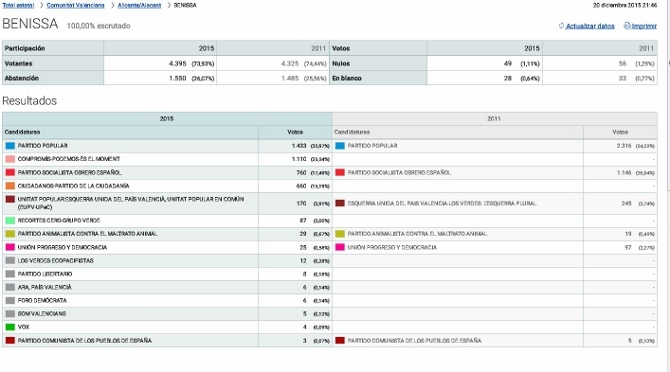This screenshot has height=372, width=670.
Task: Go to Comunitat Valenciana breadcrumb
Action: point(75,5)
